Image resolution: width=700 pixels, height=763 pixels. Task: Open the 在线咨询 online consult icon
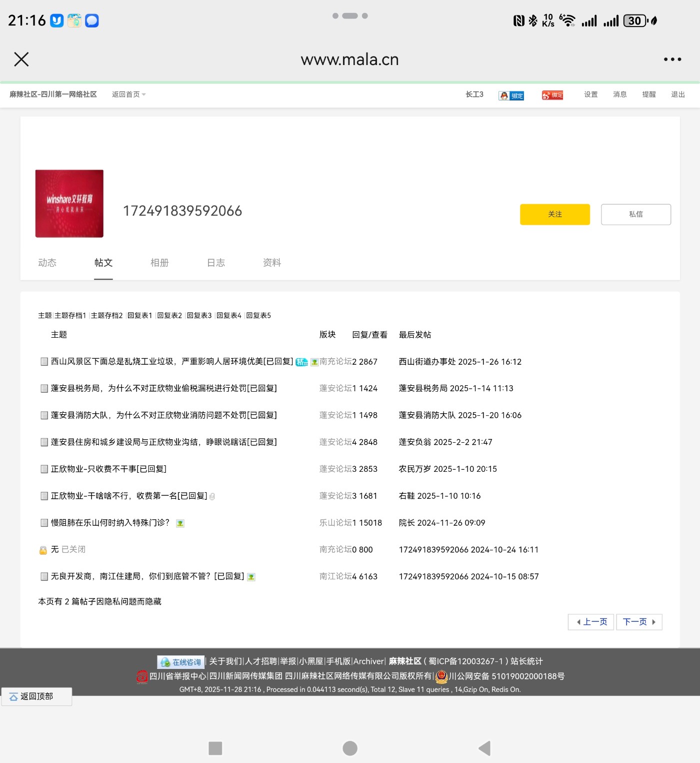click(x=180, y=661)
